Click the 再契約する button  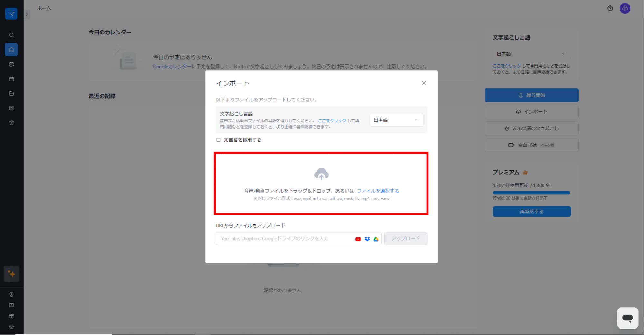532,212
